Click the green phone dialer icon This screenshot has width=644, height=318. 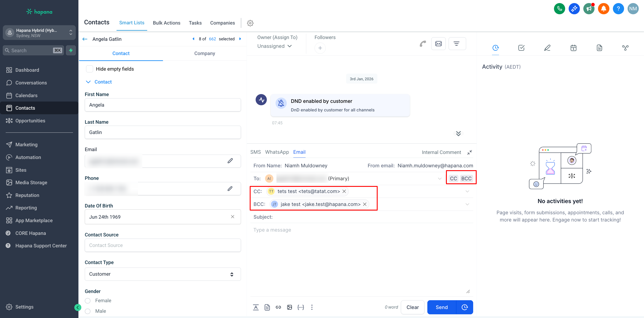(x=559, y=9)
